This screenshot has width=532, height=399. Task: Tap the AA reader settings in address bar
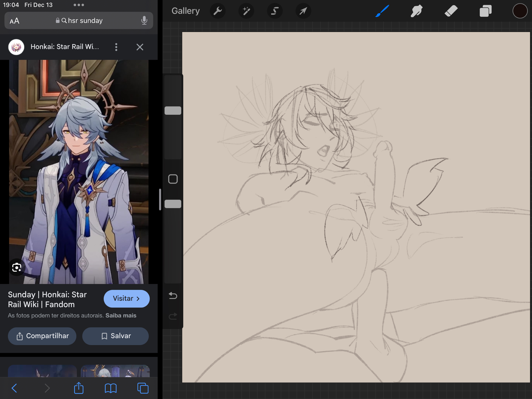[x=14, y=21]
